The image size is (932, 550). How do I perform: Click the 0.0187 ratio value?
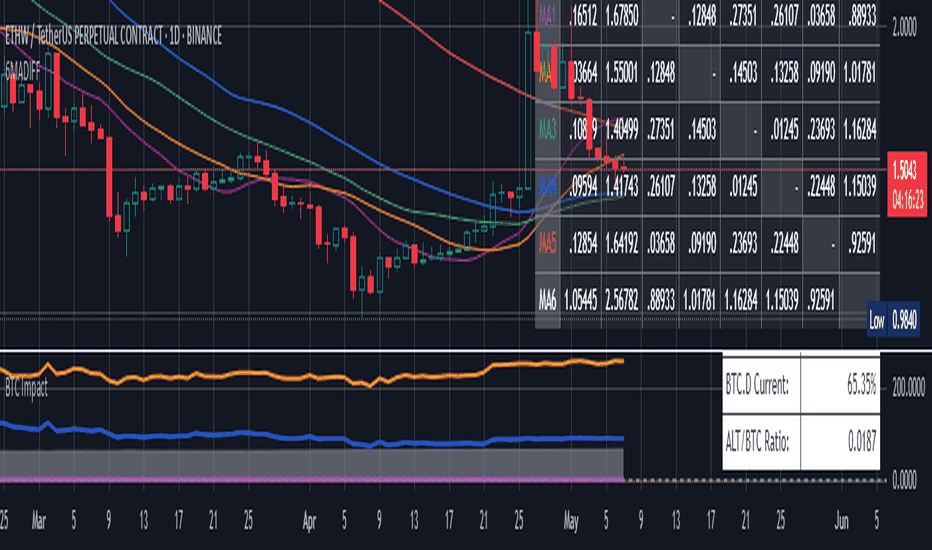click(x=840, y=442)
